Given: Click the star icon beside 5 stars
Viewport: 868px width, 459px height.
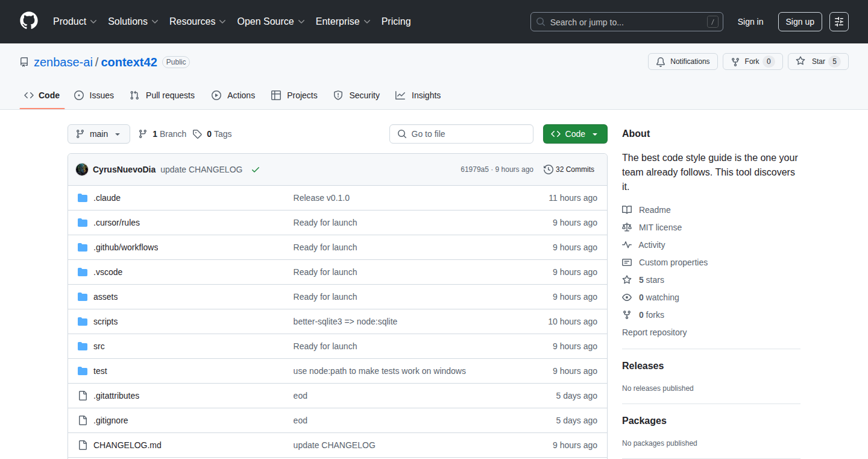Looking at the screenshot, I should [627, 280].
